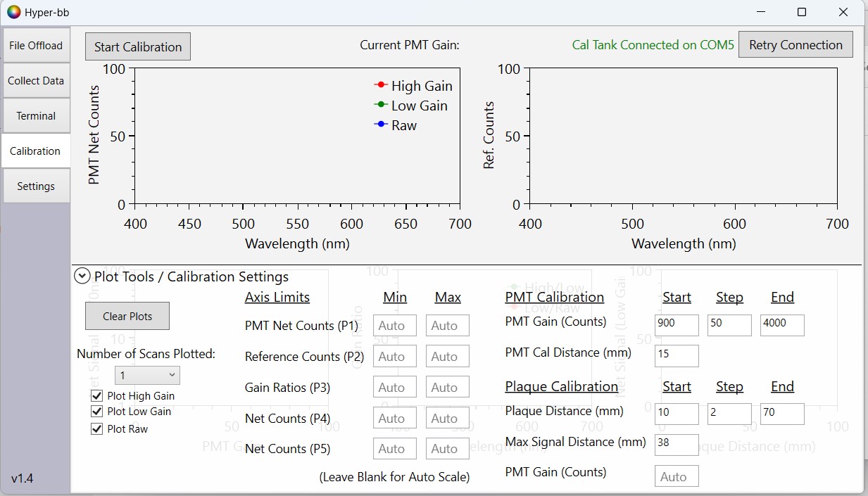Collapse the Plot Tools / Calibration Settings section
Viewport: 868px width, 496px height.
click(x=82, y=276)
